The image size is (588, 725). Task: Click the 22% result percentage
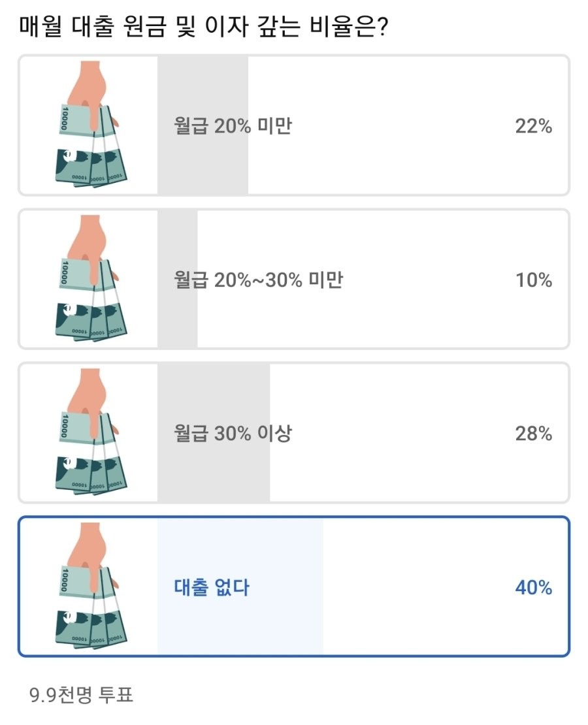(x=533, y=126)
